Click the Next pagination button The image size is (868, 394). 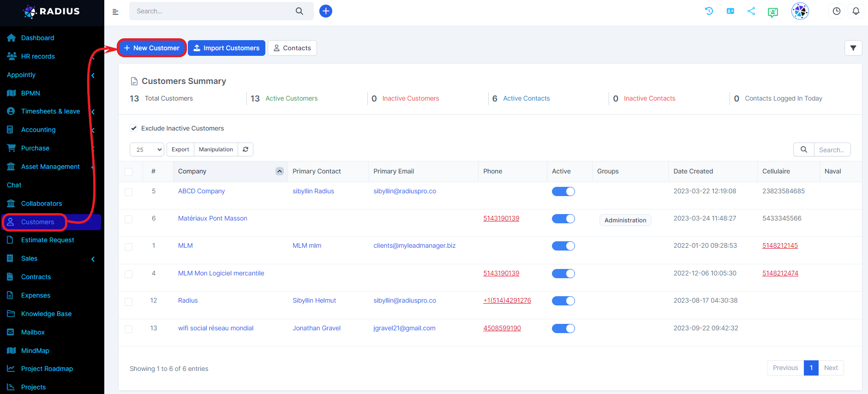coord(831,368)
